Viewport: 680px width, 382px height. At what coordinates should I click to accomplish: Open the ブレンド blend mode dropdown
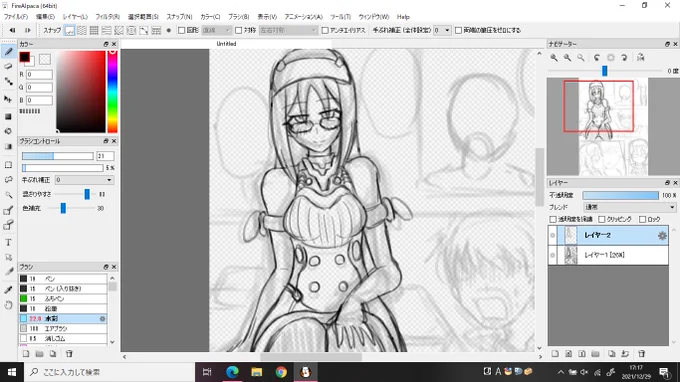coord(629,207)
